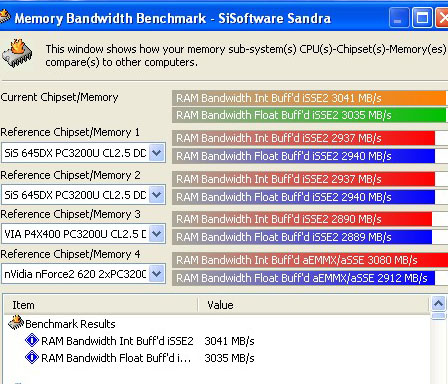
Task: Open Reference Chipset/Memory 3 dropdown arrow
Action: click(x=156, y=234)
